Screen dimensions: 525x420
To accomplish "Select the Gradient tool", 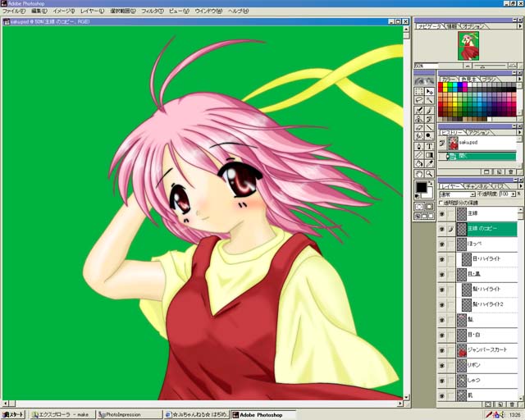I will coord(429,155).
